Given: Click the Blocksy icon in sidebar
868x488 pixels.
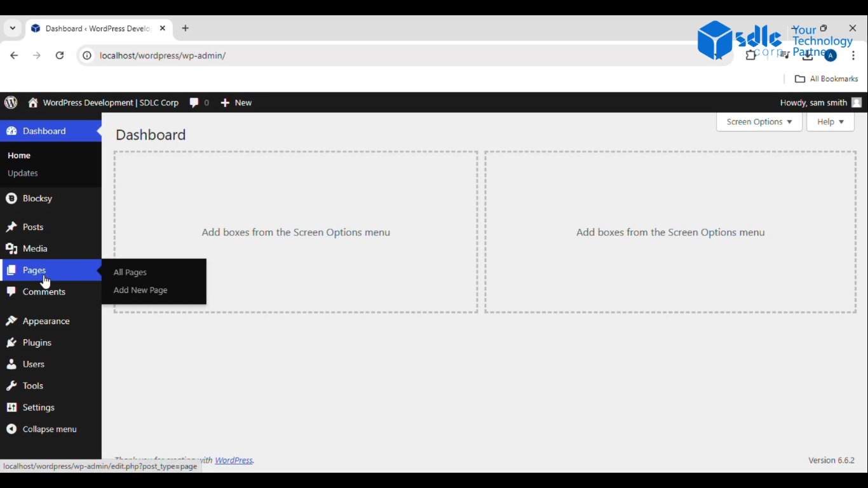Looking at the screenshot, I should (x=11, y=198).
